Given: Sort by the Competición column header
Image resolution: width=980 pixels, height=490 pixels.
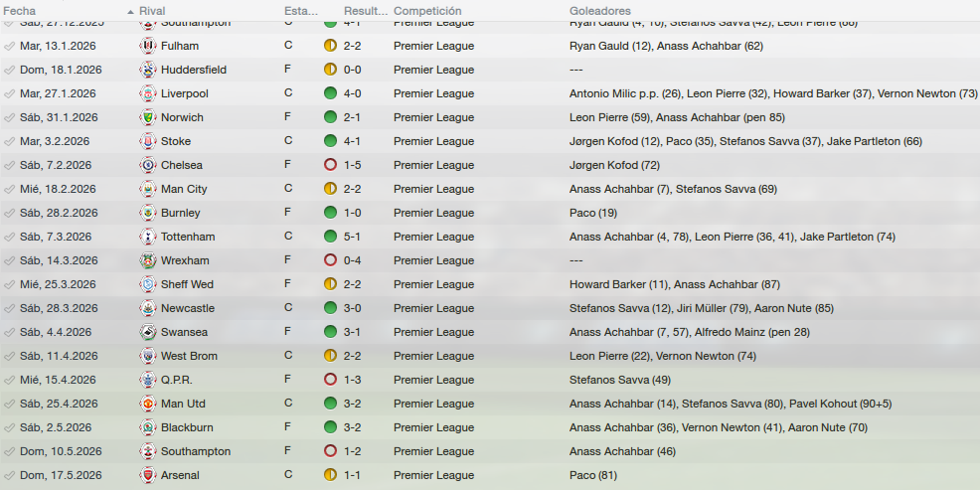Looking at the screenshot, I should click(x=427, y=11).
